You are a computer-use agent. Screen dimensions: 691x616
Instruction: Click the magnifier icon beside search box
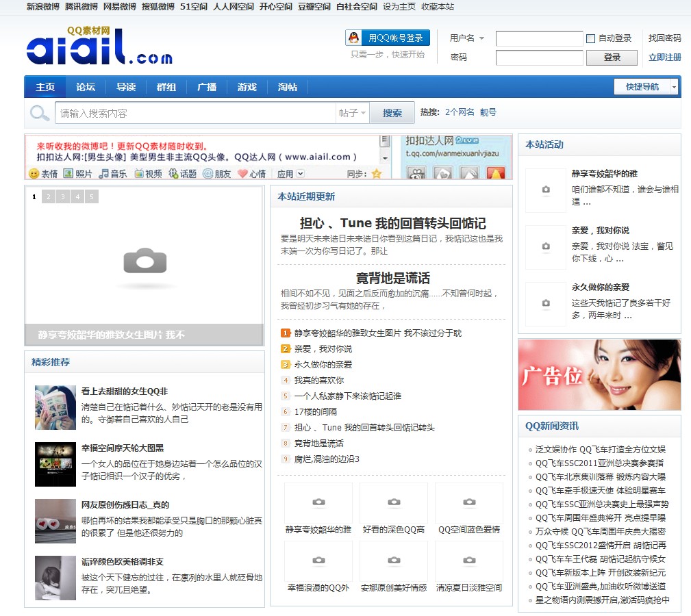(39, 113)
